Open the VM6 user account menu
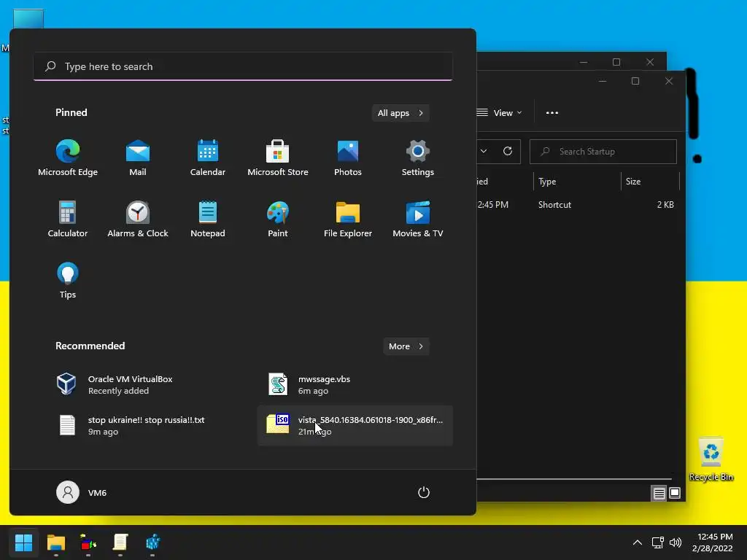 [82, 492]
